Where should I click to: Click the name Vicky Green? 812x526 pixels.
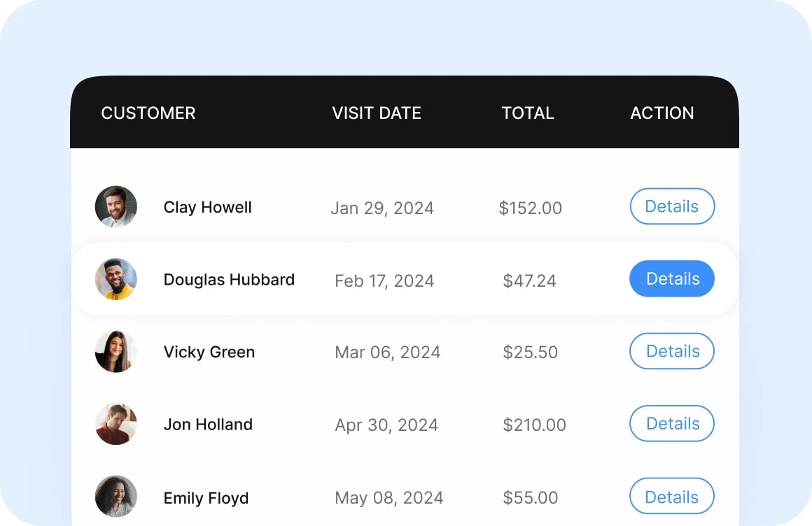point(209,352)
